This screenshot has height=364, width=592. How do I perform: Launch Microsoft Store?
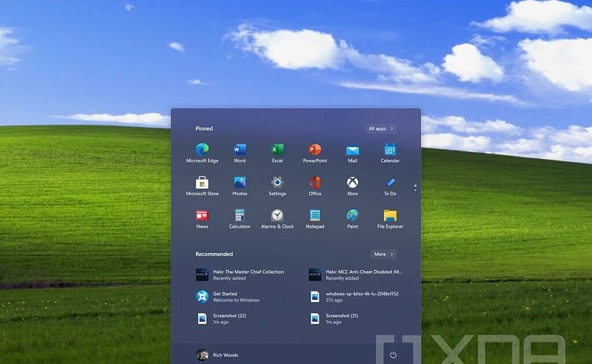202,183
